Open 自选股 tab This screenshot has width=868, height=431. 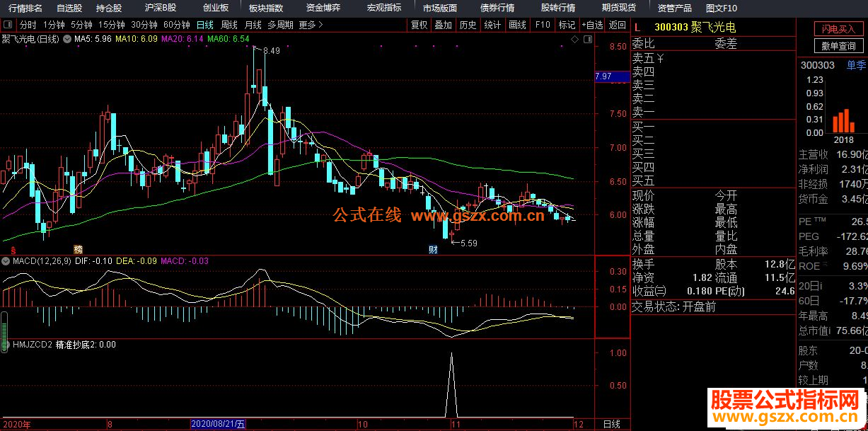click(x=69, y=8)
